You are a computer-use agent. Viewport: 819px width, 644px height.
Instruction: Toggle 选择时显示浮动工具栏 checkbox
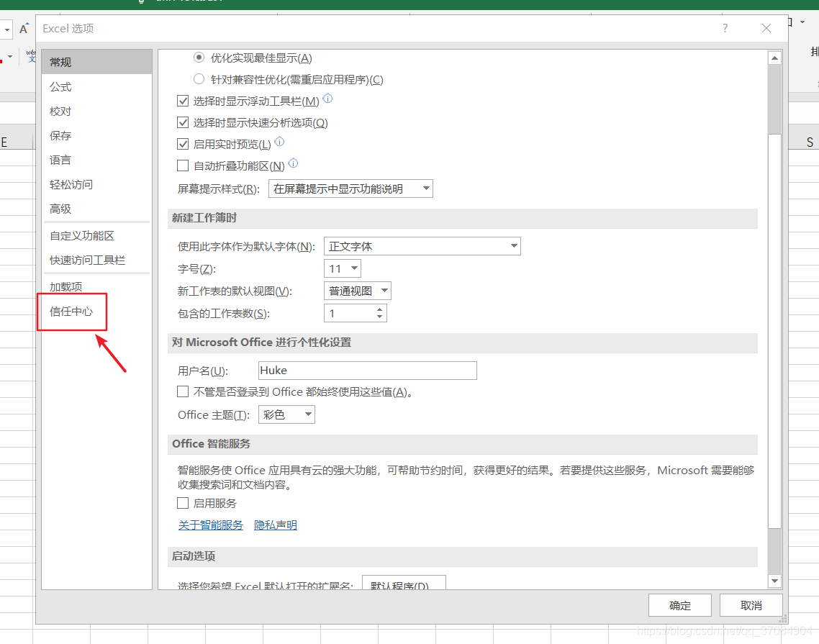click(x=183, y=101)
